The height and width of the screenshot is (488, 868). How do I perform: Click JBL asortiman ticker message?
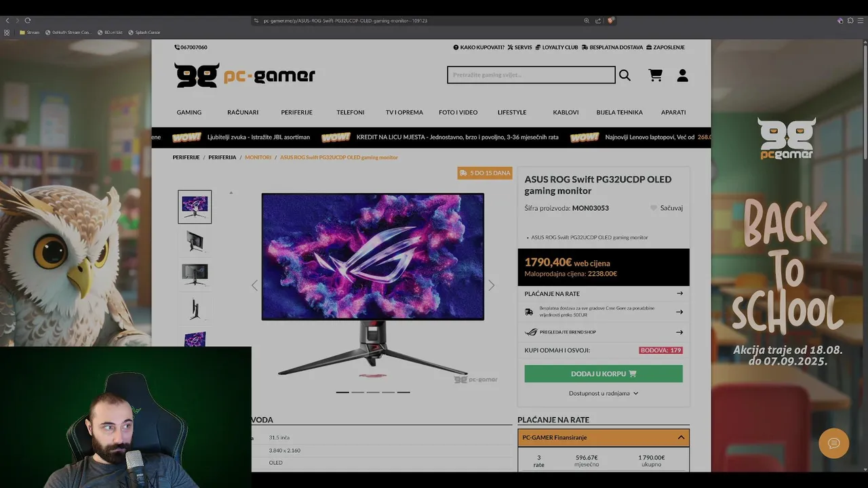(258, 137)
